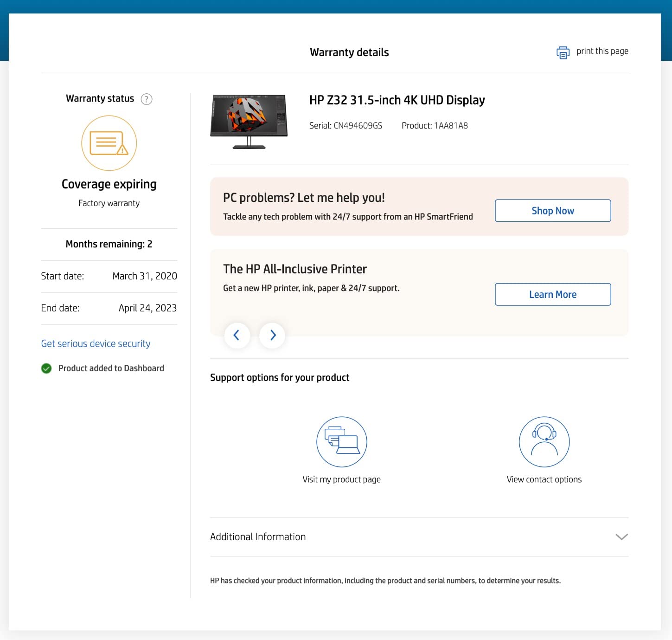Open the warranty status help question mark
The width and height of the screenshot is (672, 640).
(147, 99)
